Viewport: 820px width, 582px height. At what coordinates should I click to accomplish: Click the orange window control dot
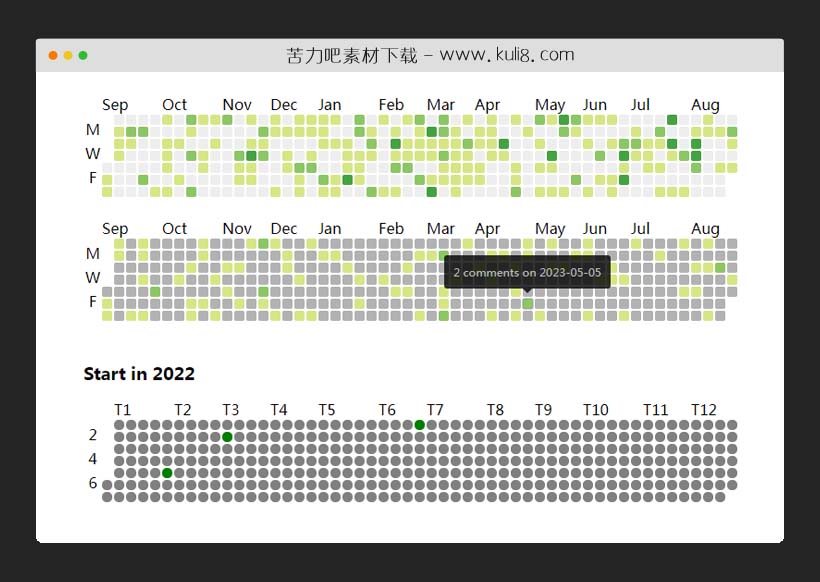(53, 55)
